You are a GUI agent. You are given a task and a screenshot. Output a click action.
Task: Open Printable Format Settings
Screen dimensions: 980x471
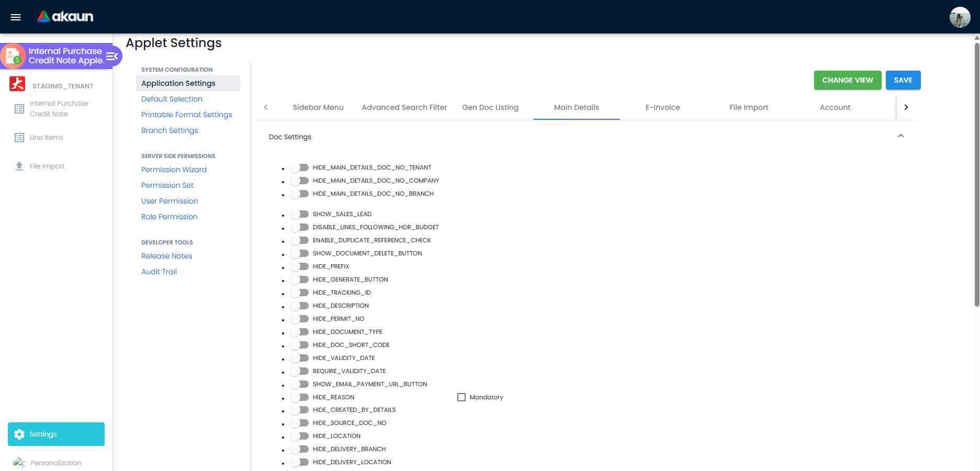pos(187,115)
